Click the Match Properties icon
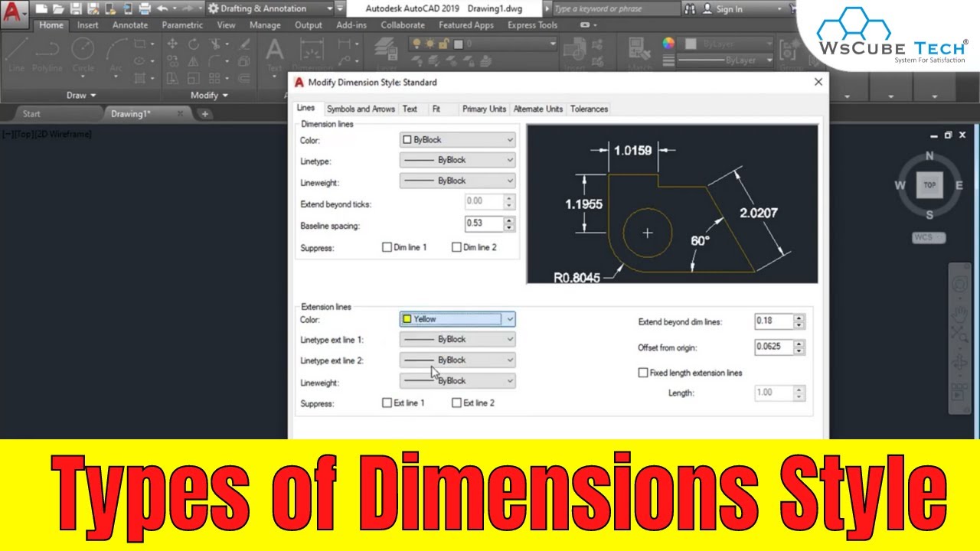Viewport: 980px width, 551px height. [x=640, y=55]
